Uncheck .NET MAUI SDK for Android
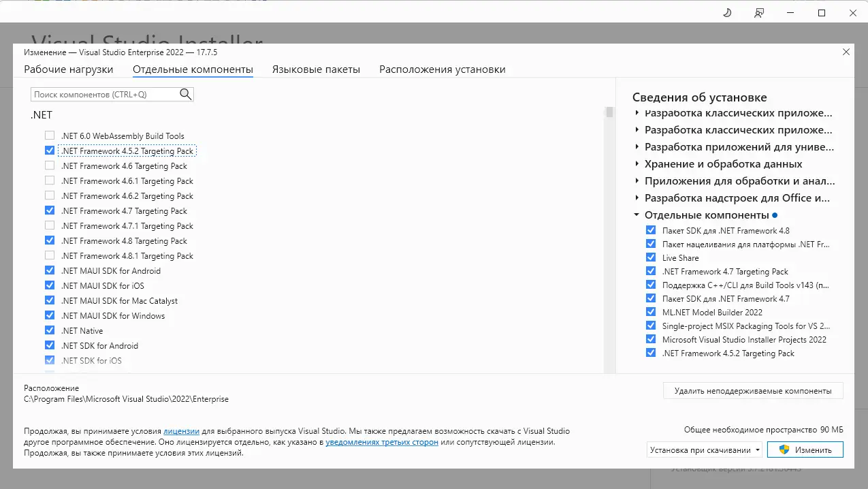The image size is (868, 489). coord(50,270)
